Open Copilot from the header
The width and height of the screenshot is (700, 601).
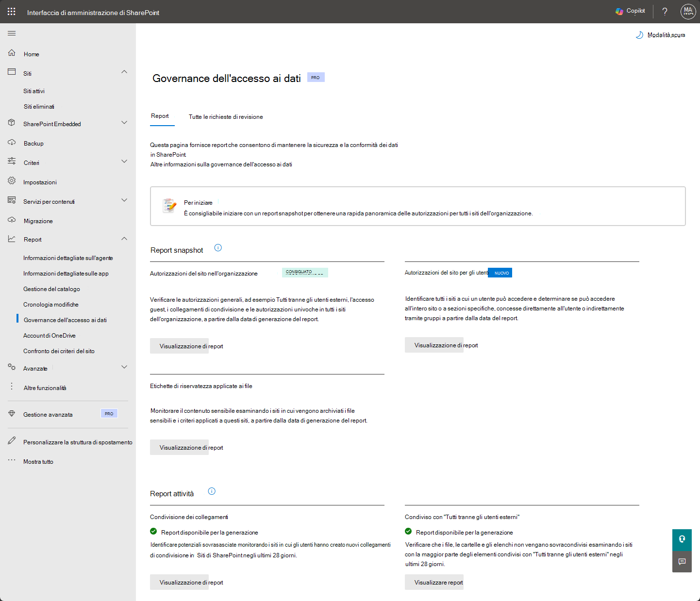(630, 11)
